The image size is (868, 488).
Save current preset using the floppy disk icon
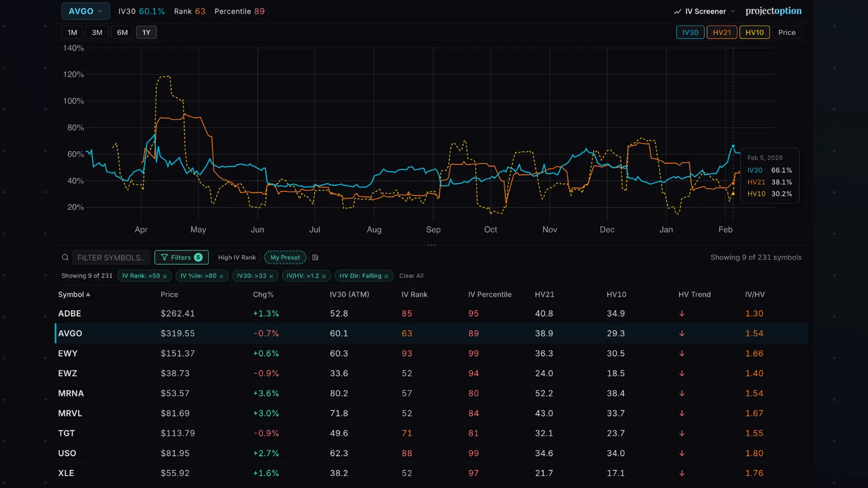(x=315, y=257)
